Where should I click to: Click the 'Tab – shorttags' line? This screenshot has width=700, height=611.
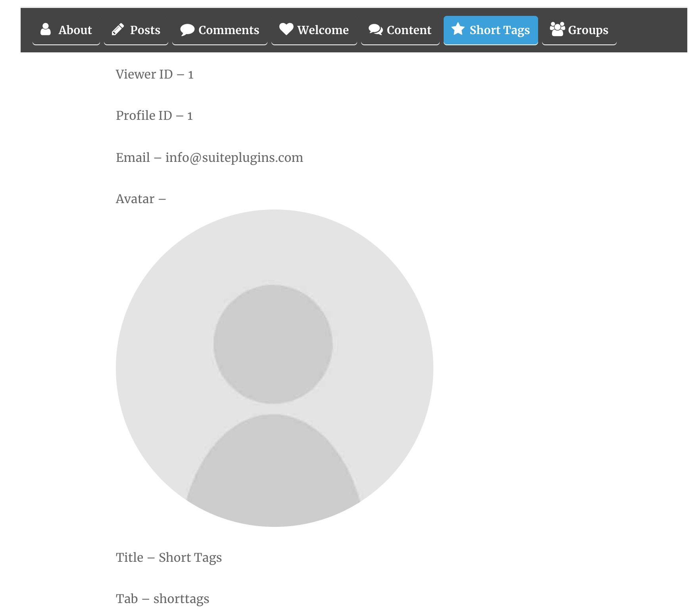(x=162, y=599)
